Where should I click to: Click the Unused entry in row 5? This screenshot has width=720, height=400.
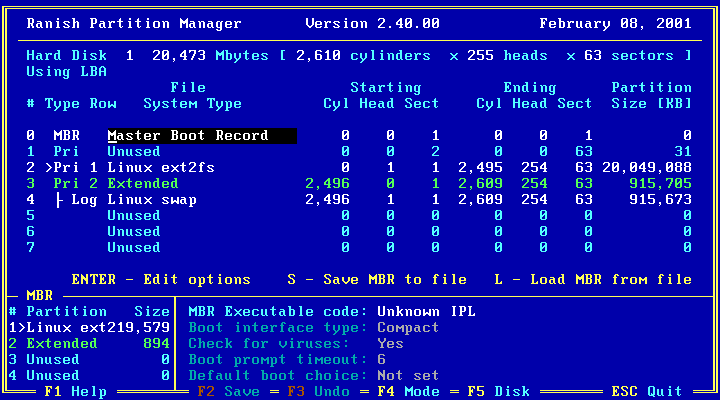[133, 215]
